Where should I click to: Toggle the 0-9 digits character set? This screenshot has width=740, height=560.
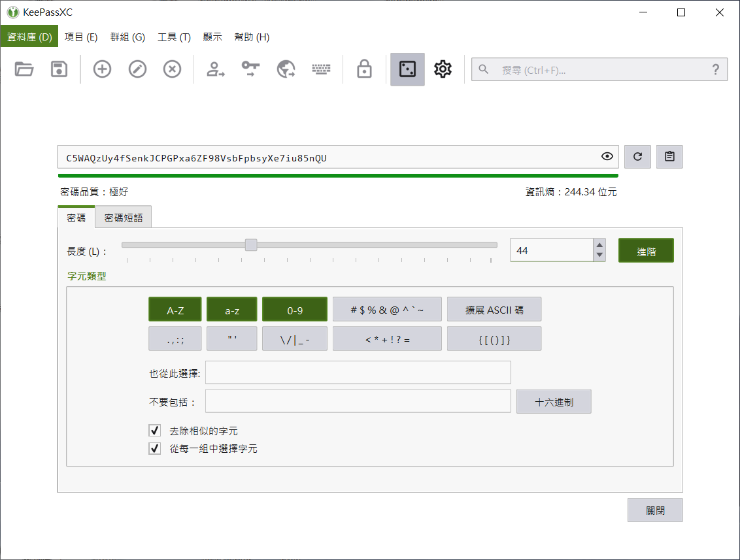(294, 310)
